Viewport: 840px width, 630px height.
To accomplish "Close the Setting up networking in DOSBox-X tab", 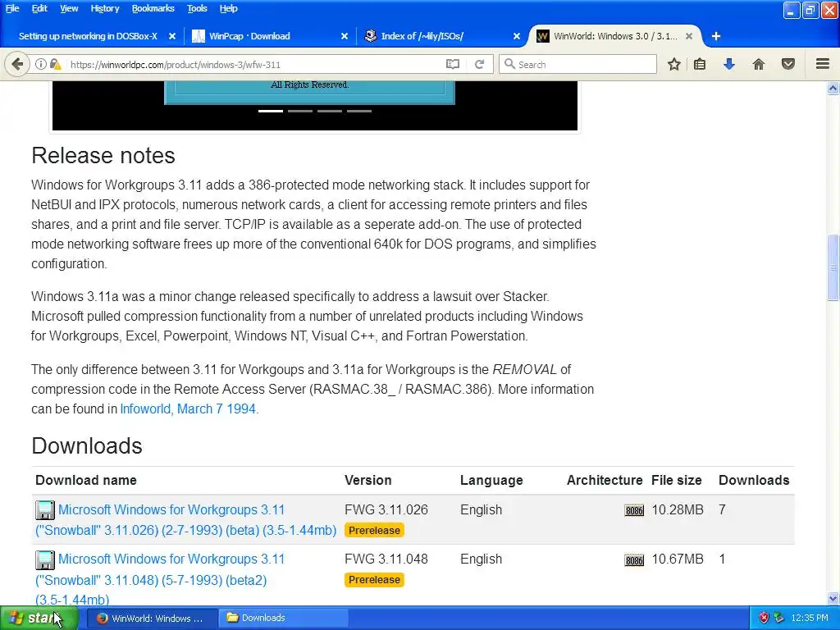I will pos(172,36).
